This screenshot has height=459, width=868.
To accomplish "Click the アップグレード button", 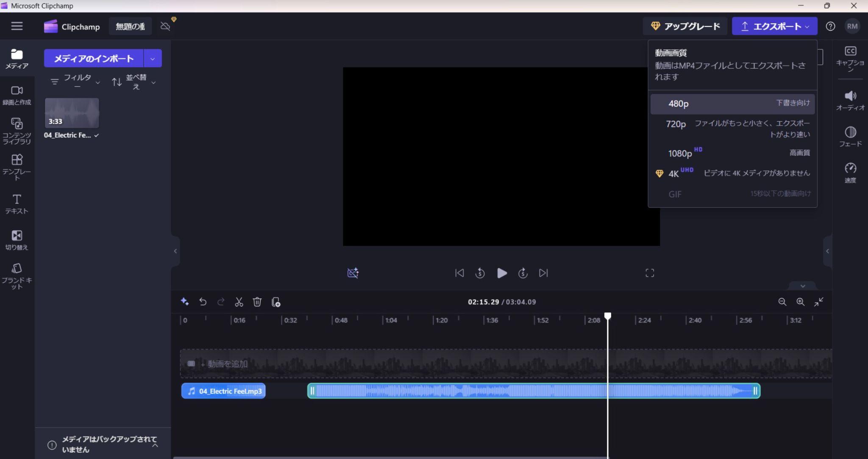I will coord(685,26).
